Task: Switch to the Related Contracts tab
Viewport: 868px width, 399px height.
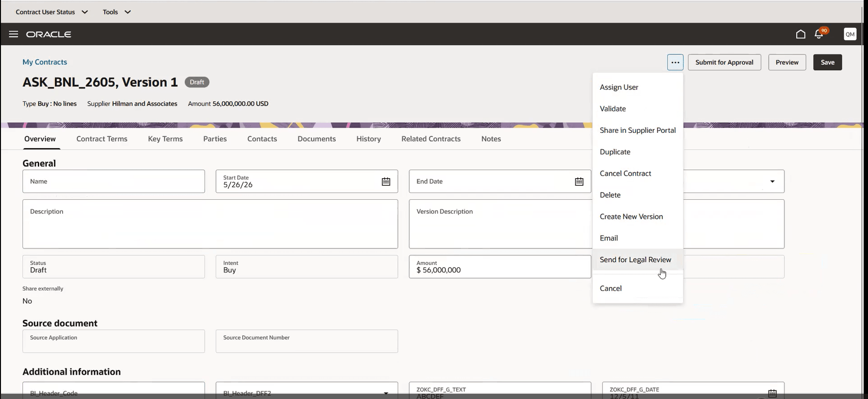Action: click(431, 139)
